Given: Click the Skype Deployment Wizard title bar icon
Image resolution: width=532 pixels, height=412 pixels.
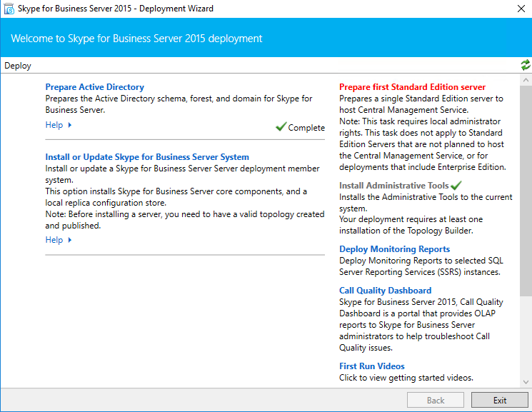Looking at the screenshot, I should [9, 9].
